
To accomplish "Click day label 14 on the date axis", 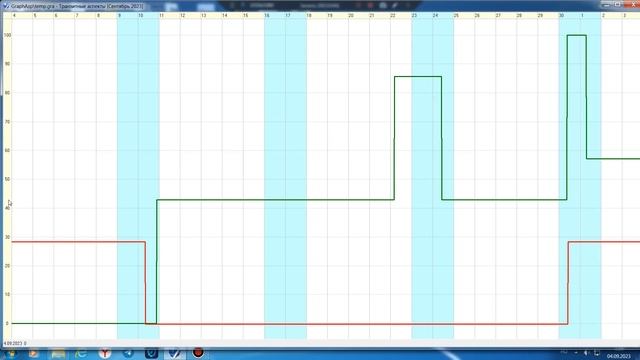I will tap(224, 16).
